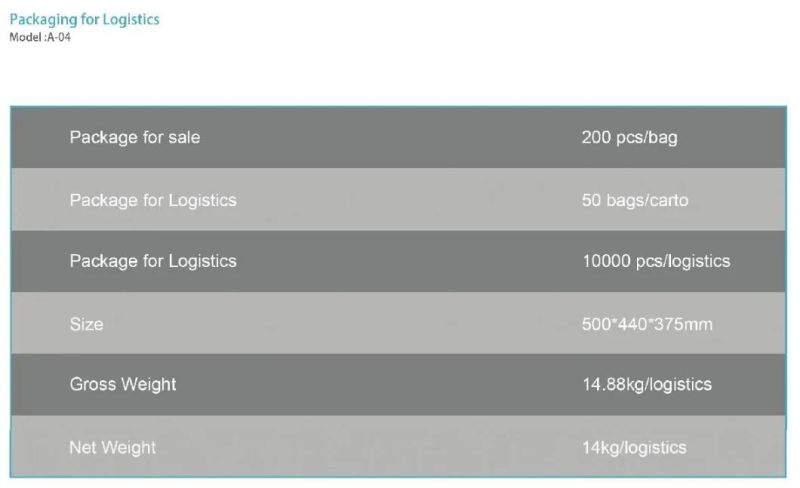The image size is (800, 488).
Task: Click the 50 bags/carto value
Action: coord(635,200)
